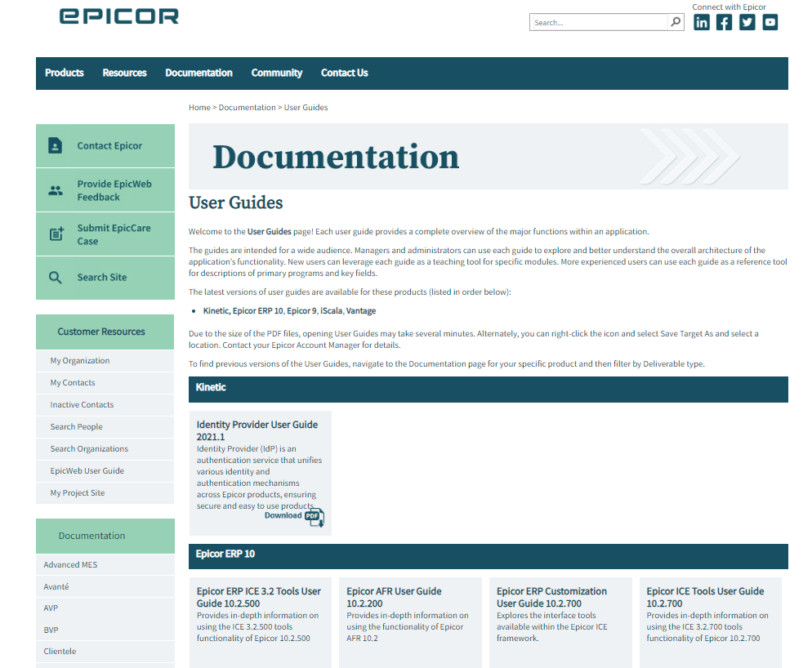Open Avanté documentation

click(56, 586)
